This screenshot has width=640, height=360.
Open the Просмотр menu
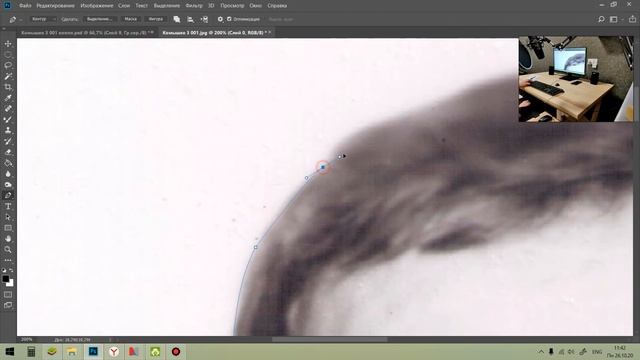(232, 6)
